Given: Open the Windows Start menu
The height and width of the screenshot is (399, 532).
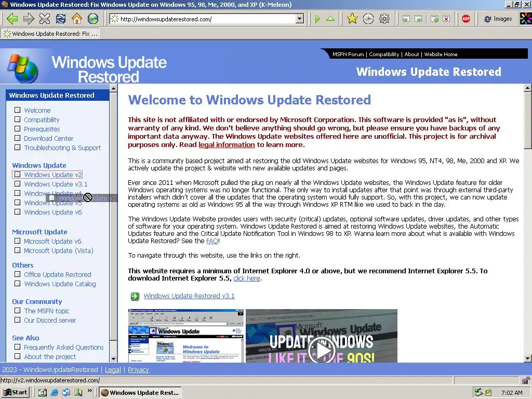Looking at the screenshot, I should coord(15,393).
